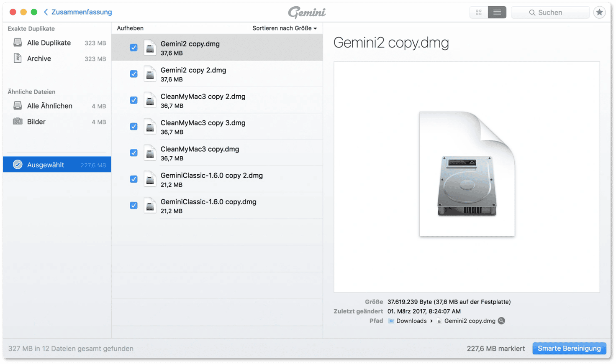Click the 37.619.239 Byte size value
Viewport: 616px width, 364px height.
[449, 302]
